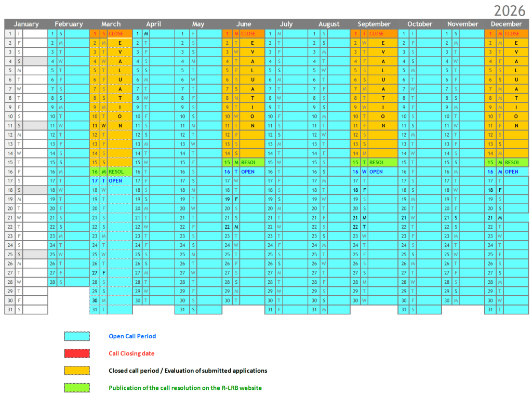Click the 2026 year label
Viewport: 532px width, 395px height.
pyautogui.click(x=510, y=10)
